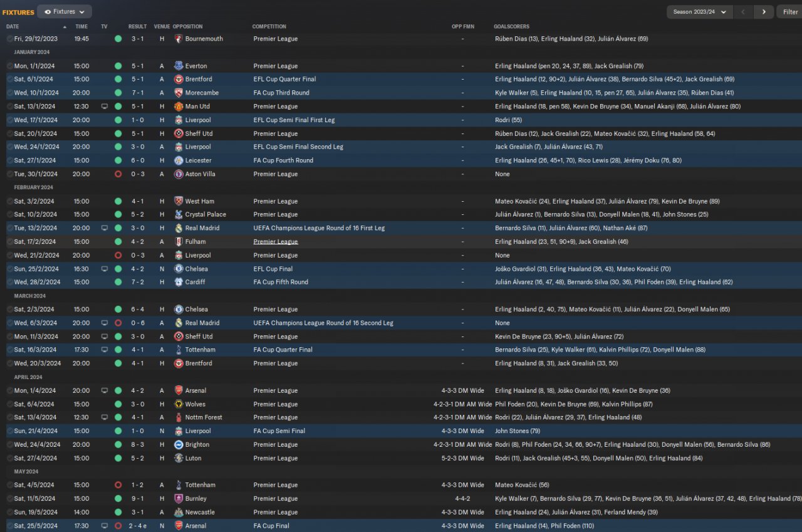Open the Crystal Palace team name link

click(x=206, y=214)
